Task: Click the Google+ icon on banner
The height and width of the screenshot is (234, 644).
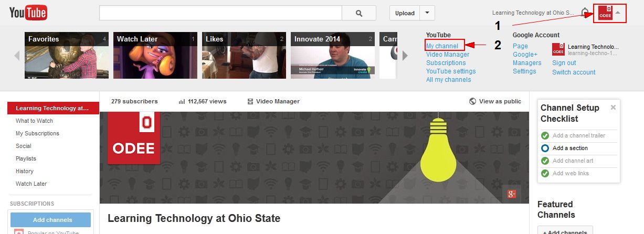Action: pos(512,194)
